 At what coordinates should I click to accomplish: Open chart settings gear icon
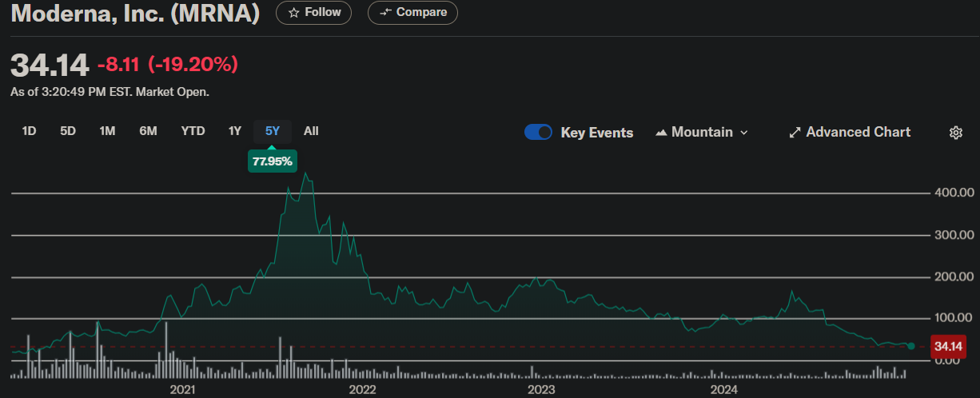click(x=955, y=133)
